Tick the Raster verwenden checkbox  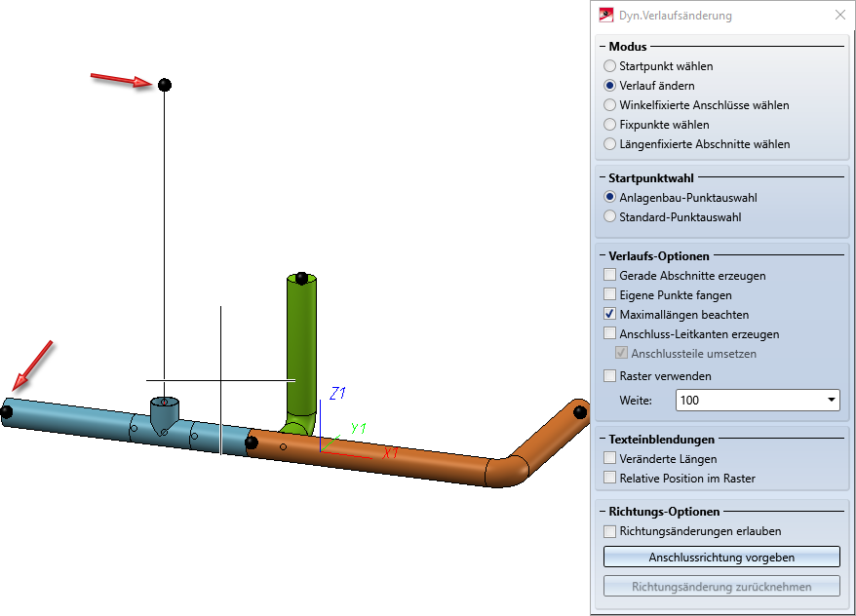point(609,375)
